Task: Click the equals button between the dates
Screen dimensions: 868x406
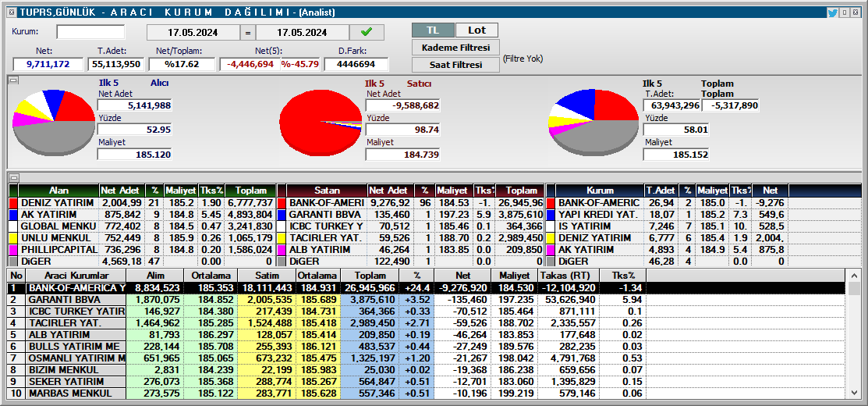Action: coord(248,32)
